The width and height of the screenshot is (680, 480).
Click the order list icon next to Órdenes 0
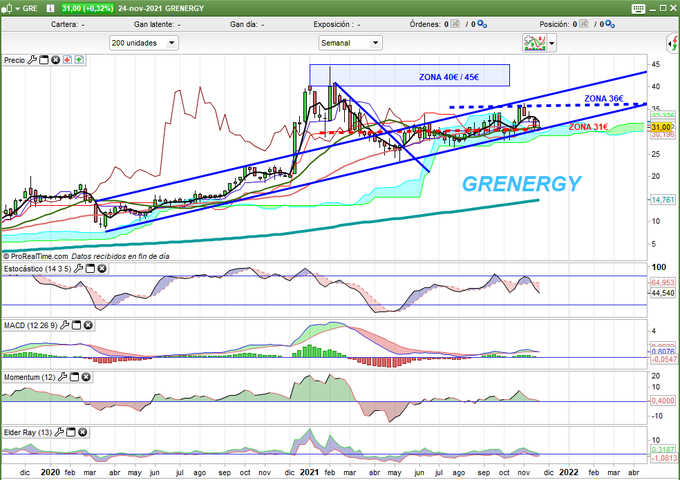coord(454,24)
